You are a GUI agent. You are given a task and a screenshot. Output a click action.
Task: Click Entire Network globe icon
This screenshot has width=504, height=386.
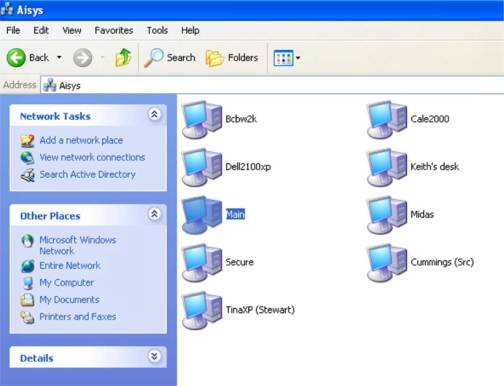click(27, 266)
